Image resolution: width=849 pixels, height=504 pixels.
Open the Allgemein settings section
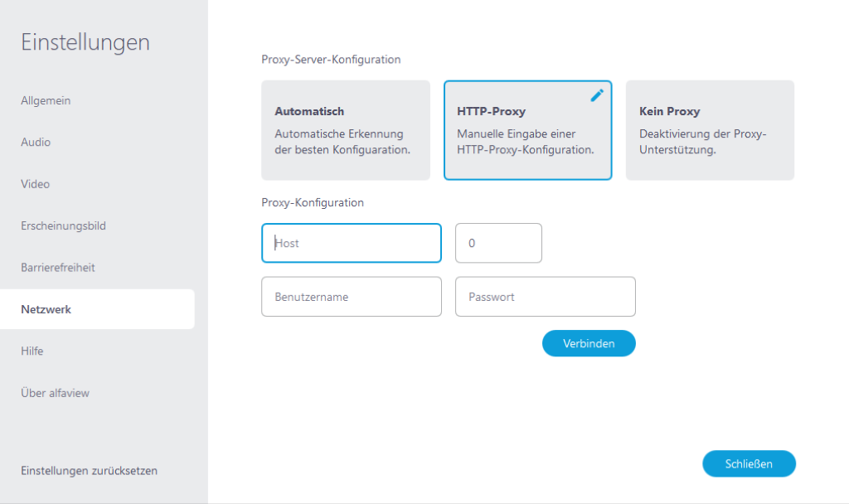(46, 100)
